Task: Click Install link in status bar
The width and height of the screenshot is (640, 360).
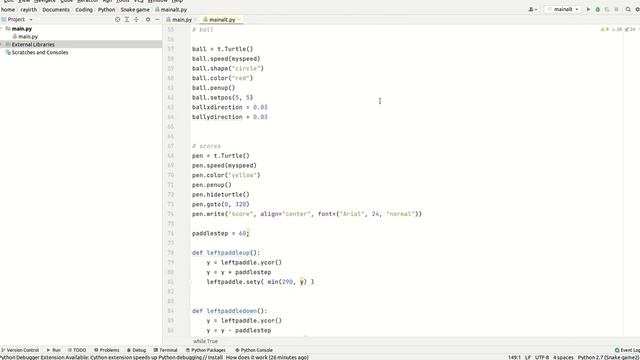Action: click(215, 357)
